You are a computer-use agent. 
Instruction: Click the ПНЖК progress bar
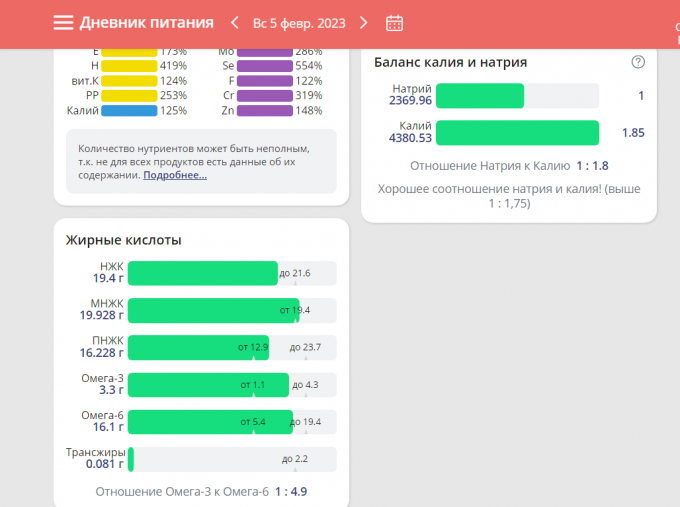pyautogui.click(x=231, y=347)
